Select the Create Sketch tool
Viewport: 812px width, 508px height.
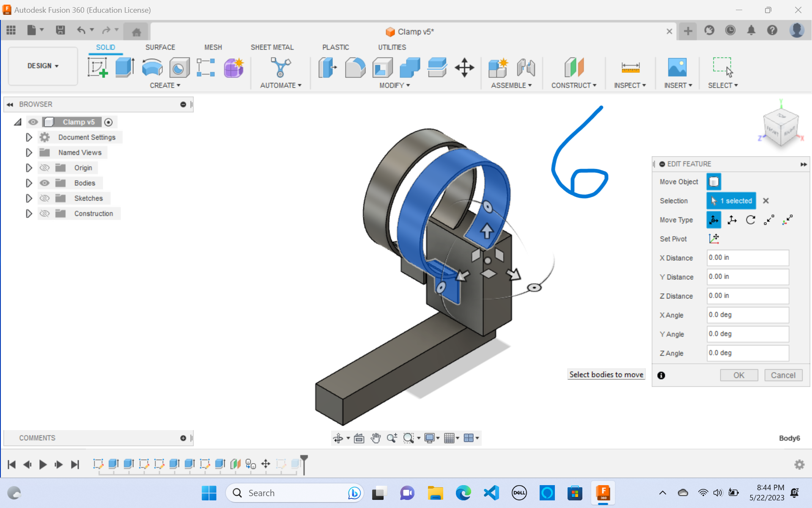(98, 67)
